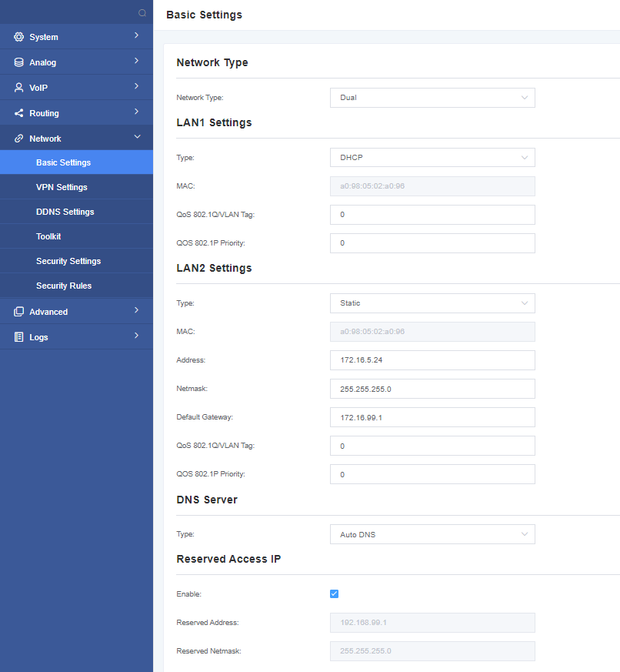Image resolution: width=620 pixels, height=672 pixels.
Task: Open the Toolkit submenu item
Action: pyautogui.click(x=76, y=236)
